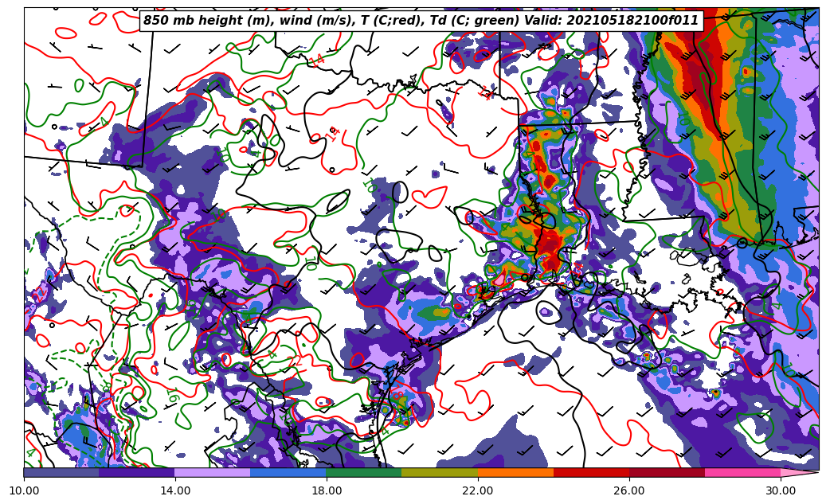The image size is (826, 504).
Task: Select the 26.00 colorbar tick label
Action: click(x=629, y=490)
